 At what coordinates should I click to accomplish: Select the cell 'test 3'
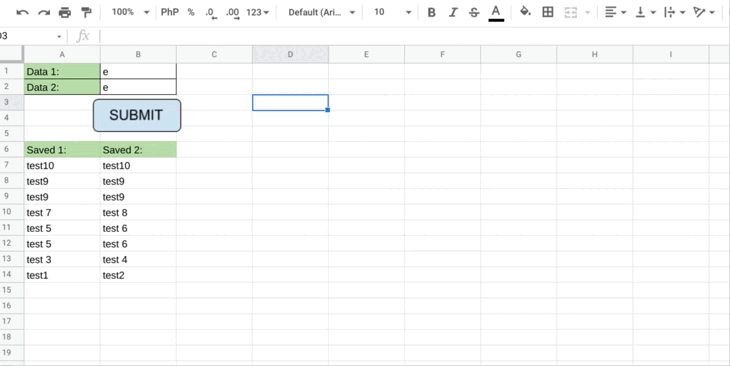point(62,259)
